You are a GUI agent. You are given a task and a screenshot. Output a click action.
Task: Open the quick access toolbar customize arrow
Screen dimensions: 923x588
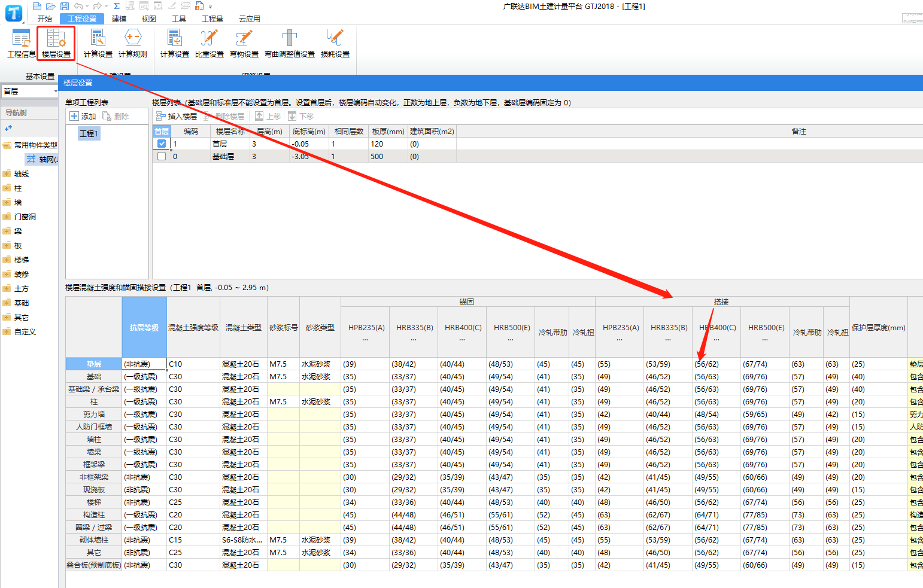point(210,7)
